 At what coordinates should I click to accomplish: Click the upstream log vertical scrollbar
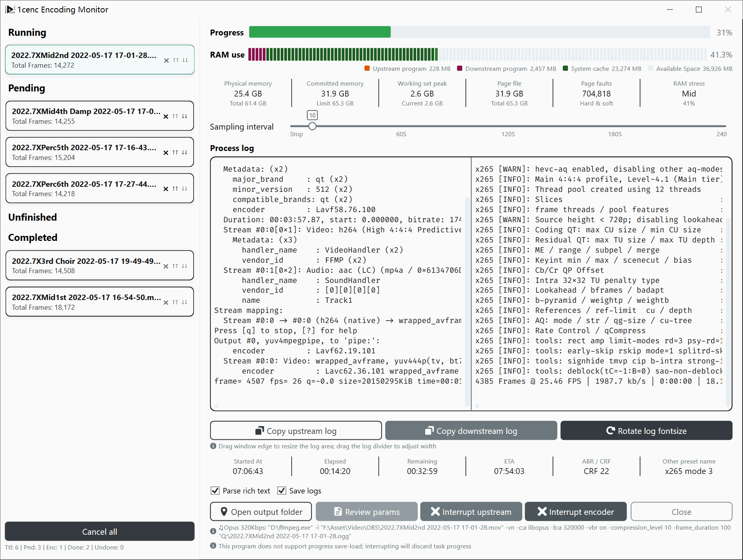coord(467,302)
